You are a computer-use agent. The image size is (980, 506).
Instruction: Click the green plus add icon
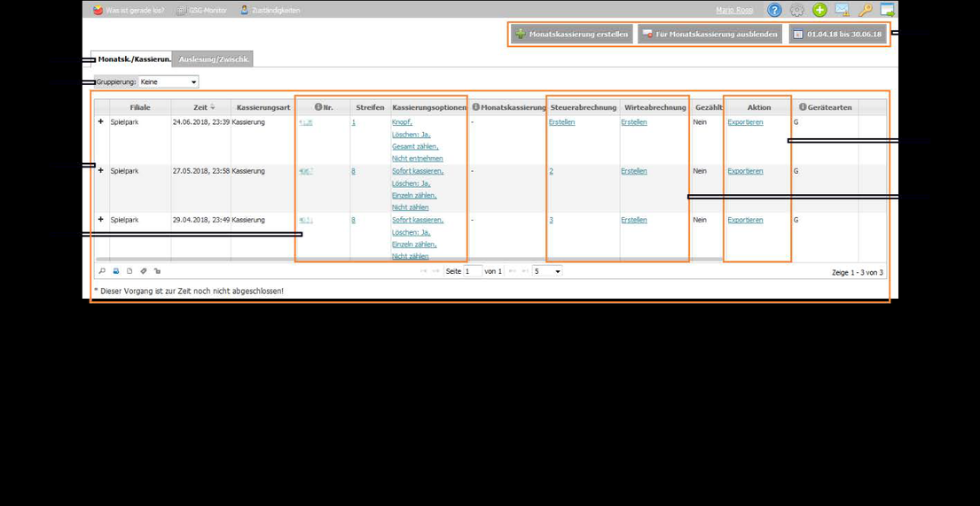click(819, 10)
